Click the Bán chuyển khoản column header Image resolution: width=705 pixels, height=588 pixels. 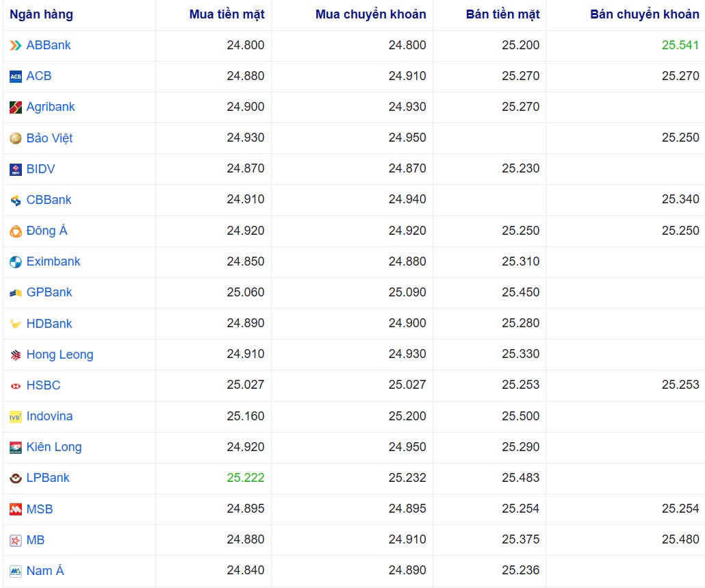pyautogui.click(x=644, y=14)
